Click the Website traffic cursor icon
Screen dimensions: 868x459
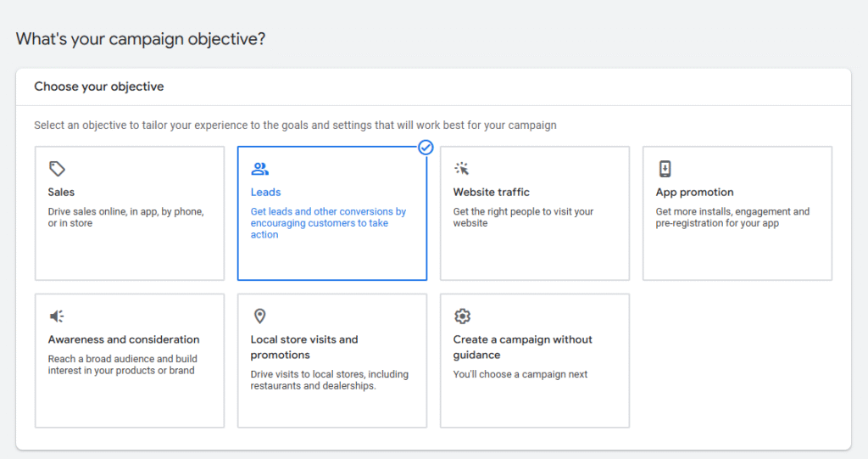pos(462,169)
